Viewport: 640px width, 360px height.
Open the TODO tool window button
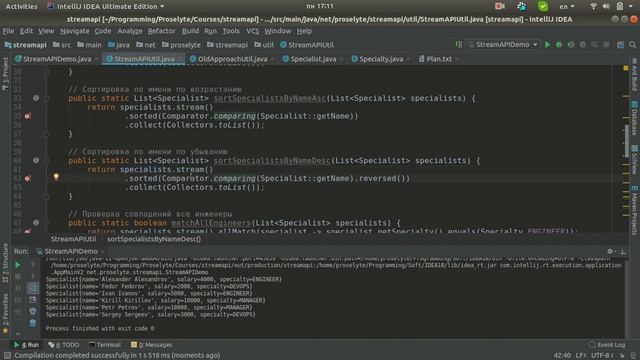tap(64, 345)
